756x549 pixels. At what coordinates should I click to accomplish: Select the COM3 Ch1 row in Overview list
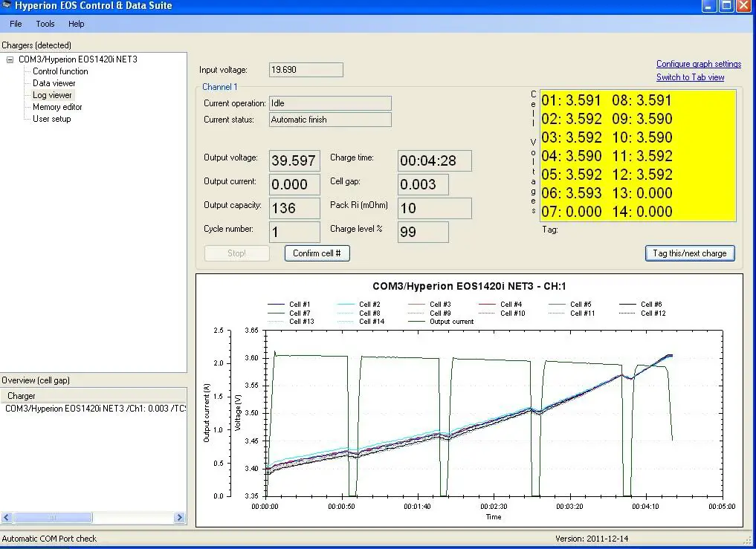pos(95,409)
